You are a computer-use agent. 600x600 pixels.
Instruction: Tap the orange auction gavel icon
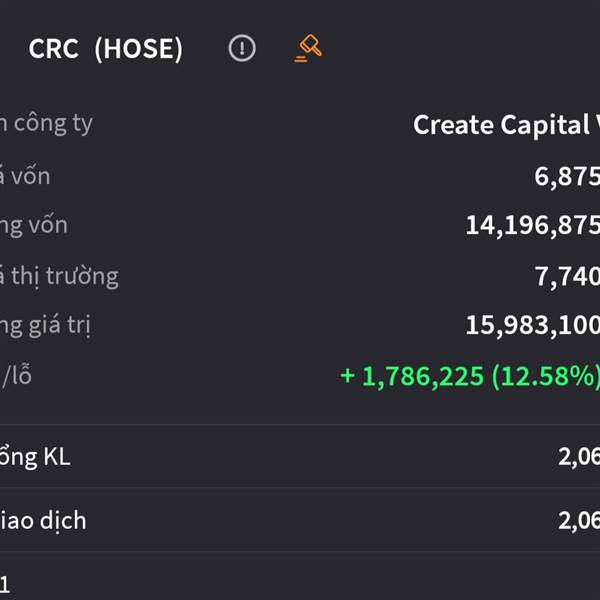308,48
